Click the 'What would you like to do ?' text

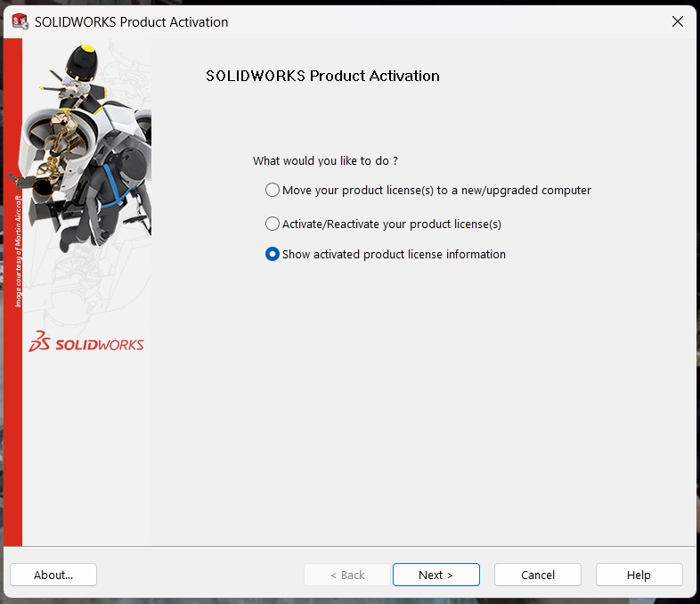tap(325, 160)
